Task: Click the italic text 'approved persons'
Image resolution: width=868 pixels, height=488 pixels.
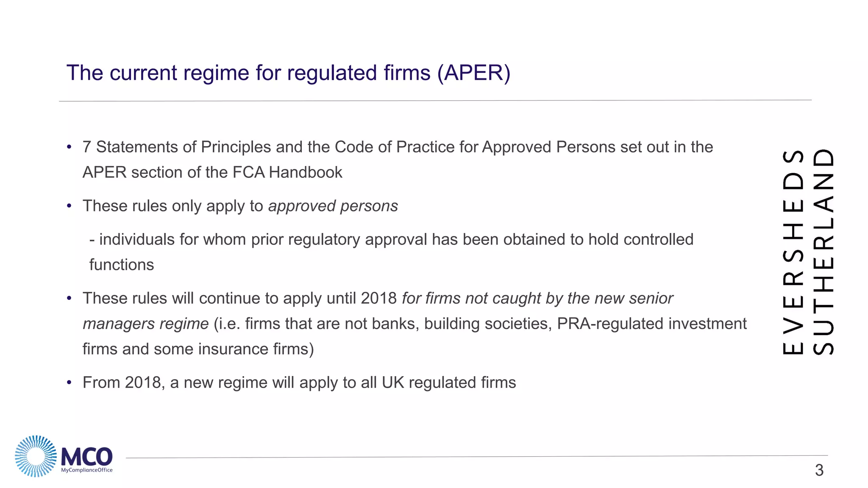Action: 333,206
